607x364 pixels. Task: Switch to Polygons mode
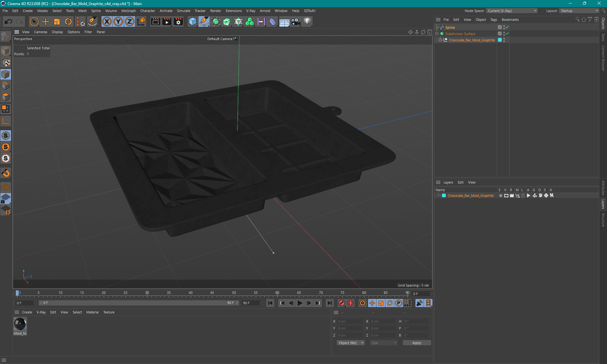click(x=6, y=97)
